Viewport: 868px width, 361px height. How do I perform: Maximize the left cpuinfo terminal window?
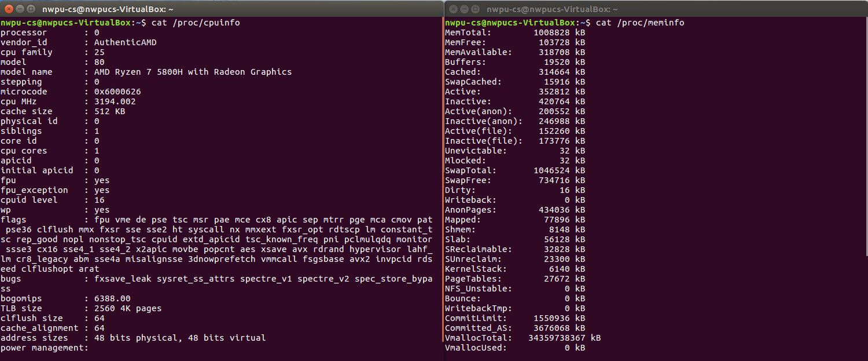(x=30, y=9)
